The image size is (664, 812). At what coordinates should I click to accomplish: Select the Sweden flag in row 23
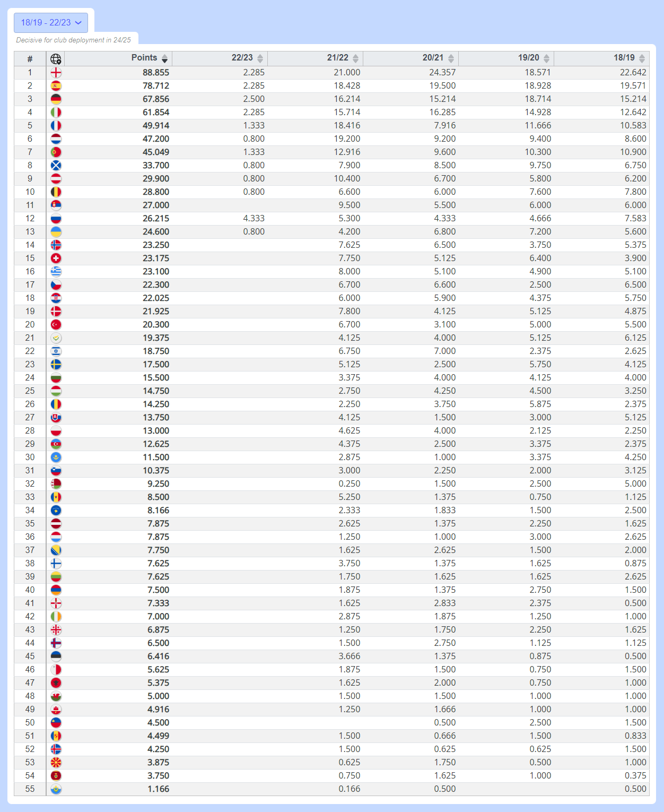pos(56,365)
